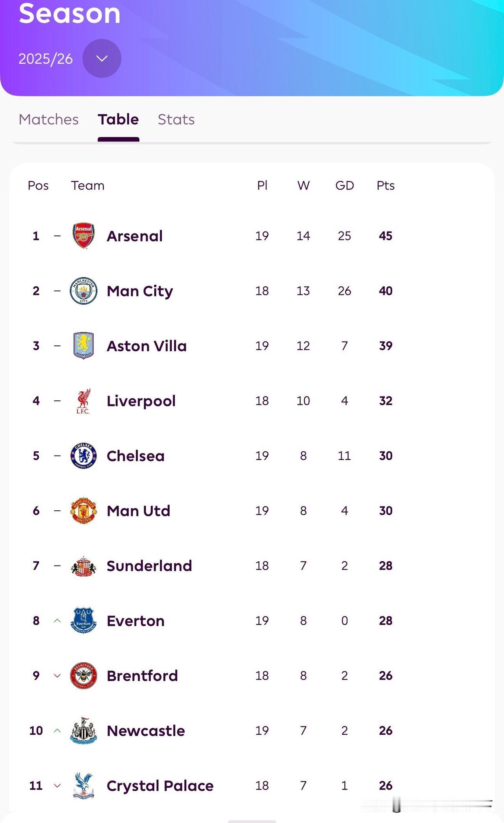Open the Crystal Palace team link
The width and height of the screenshot is (504, 823).
pyautogui.click(x=160, y=786)
